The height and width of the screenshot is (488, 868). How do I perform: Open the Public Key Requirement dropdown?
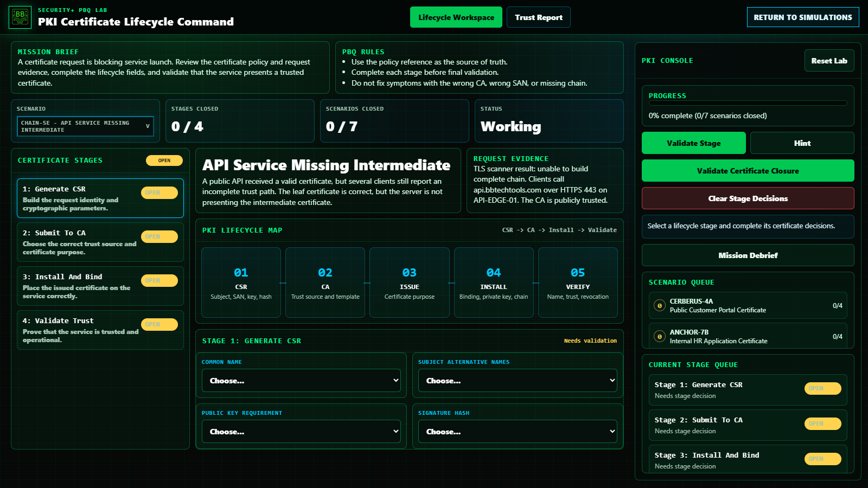pos(302,432)
